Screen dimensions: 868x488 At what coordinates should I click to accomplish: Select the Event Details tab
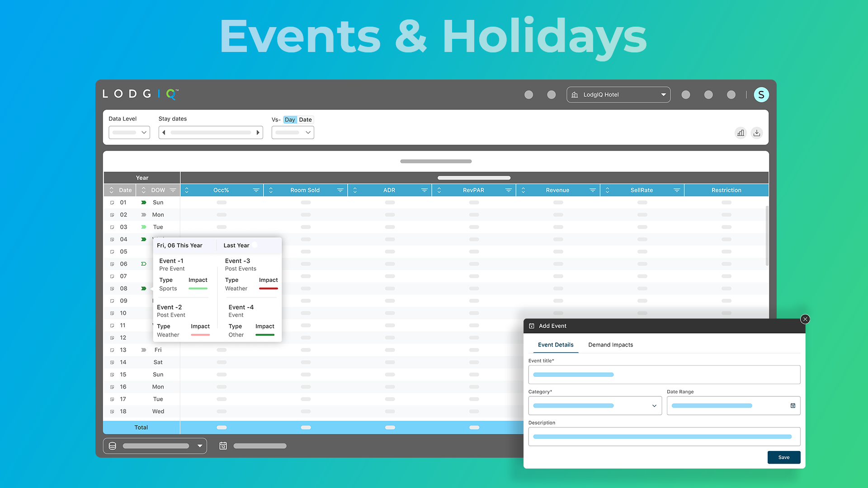[556, 345]
